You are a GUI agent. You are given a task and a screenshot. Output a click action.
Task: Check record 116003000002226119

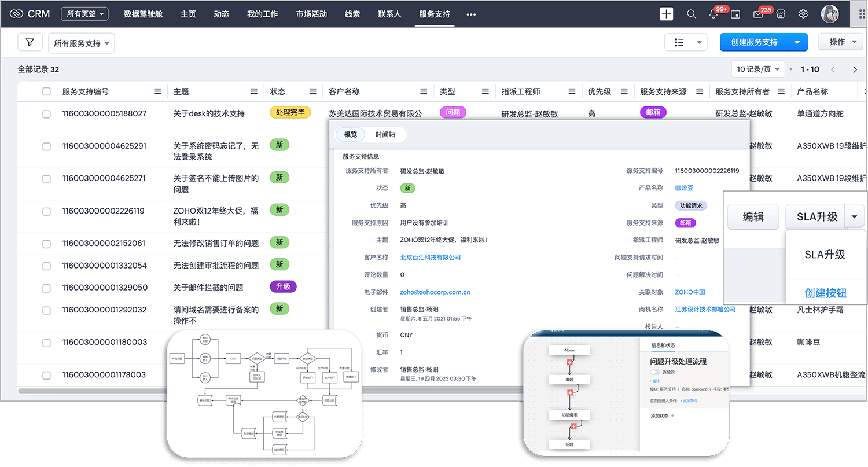point(46,211)
